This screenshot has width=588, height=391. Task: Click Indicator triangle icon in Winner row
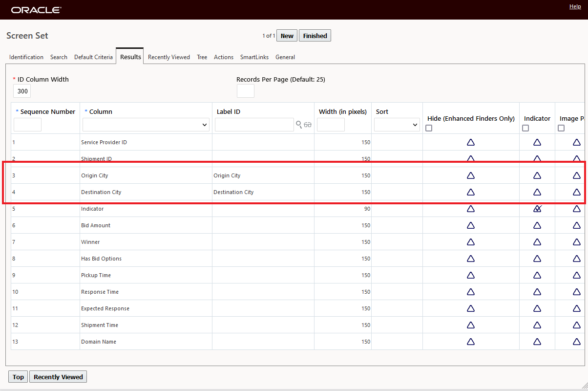[x=537, y=242]
